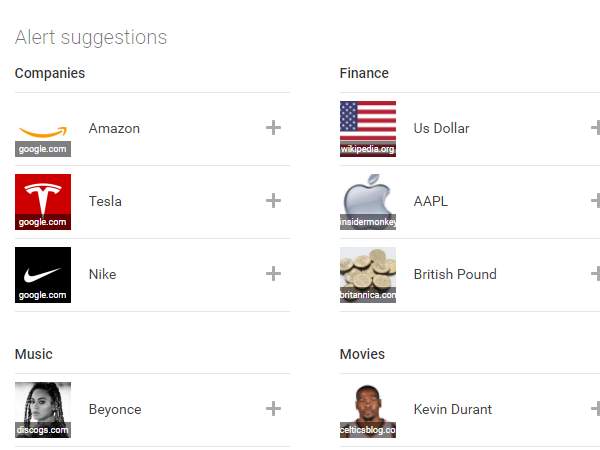Screen dimensions: 600x450
Task: Select the Beyonce suggestion label
Action: pyautogui.click(x=115, y=409)
